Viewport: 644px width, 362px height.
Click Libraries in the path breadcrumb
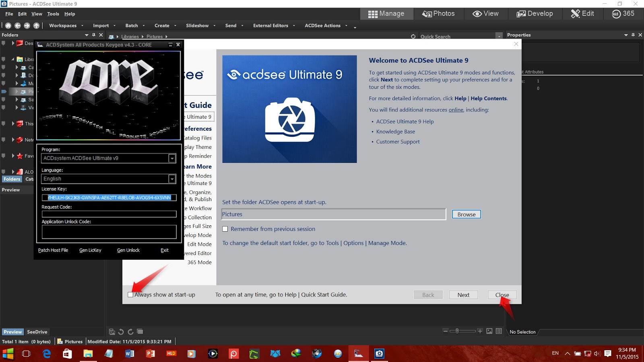[x=130, y=37]
